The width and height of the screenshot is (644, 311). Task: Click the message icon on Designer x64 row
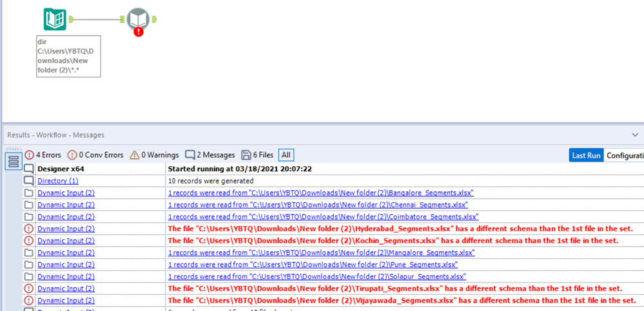(x=29, y=169)
